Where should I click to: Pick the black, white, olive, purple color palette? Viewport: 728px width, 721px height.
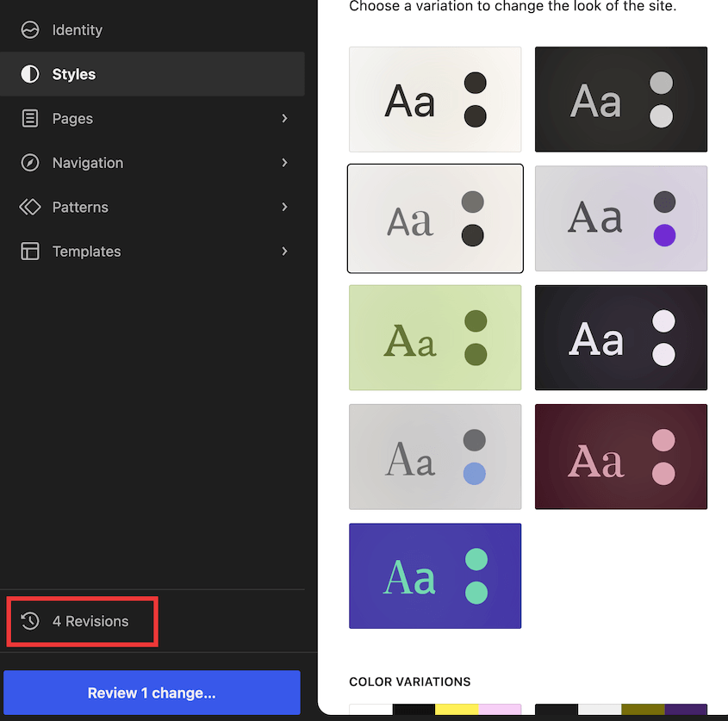[621, 710]
